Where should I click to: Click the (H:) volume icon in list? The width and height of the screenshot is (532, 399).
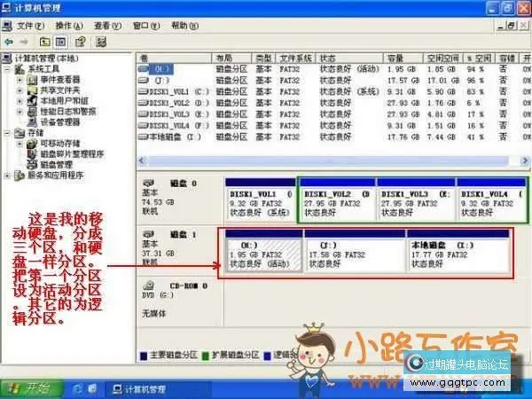143,69
